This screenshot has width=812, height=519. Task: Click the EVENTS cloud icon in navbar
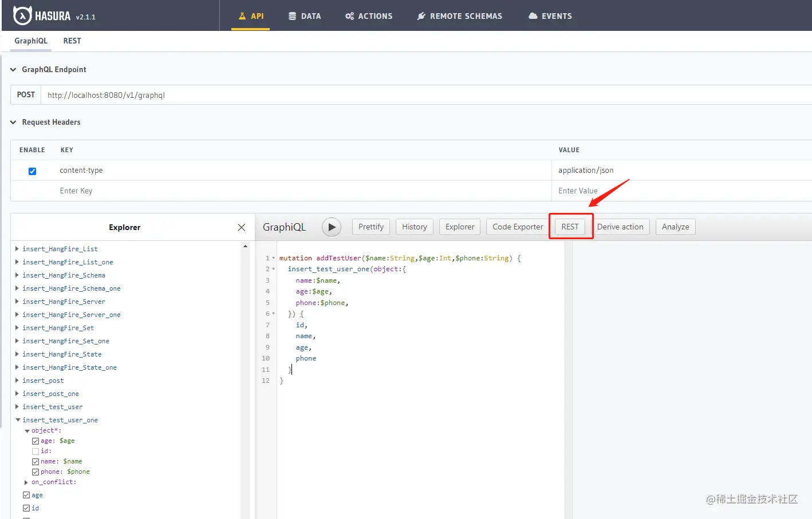pyautogui.click(x=533, y=16)
